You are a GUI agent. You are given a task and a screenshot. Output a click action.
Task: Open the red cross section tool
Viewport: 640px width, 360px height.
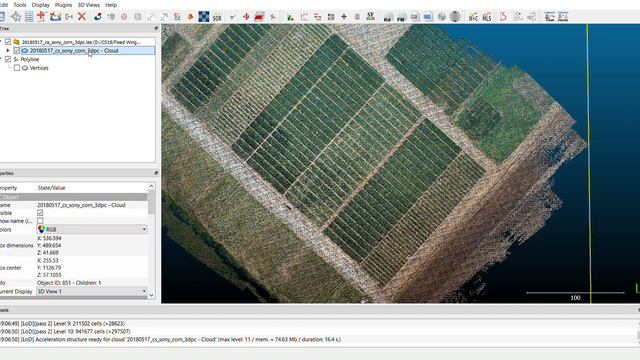(x=259, y=16)
